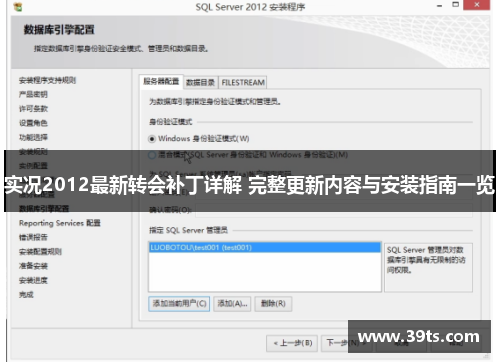Maximize the SQL Server setup window
The image size is (500, 362).
455,5
